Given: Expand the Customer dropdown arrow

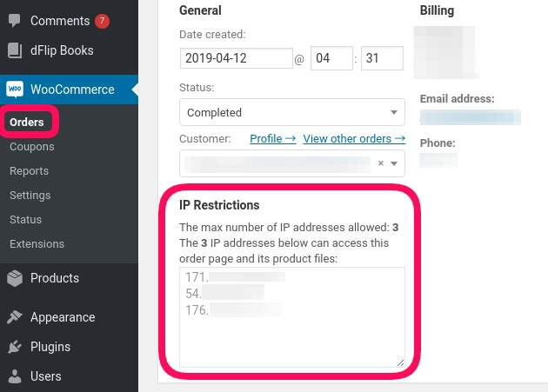Looking at the screenshot, I should 394,163.
